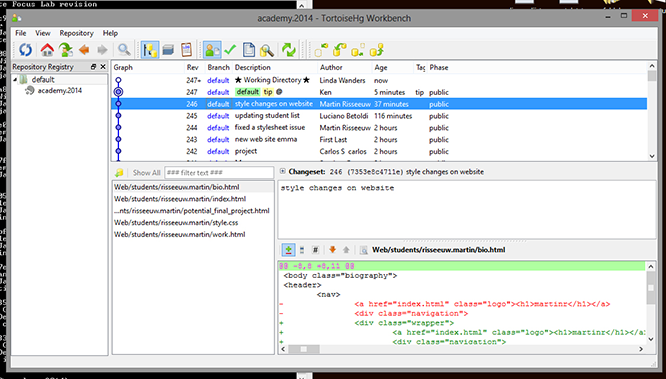This screenshot has width=666, height=379.
Task: Select the Working Directory revision row
Action: 379,80
